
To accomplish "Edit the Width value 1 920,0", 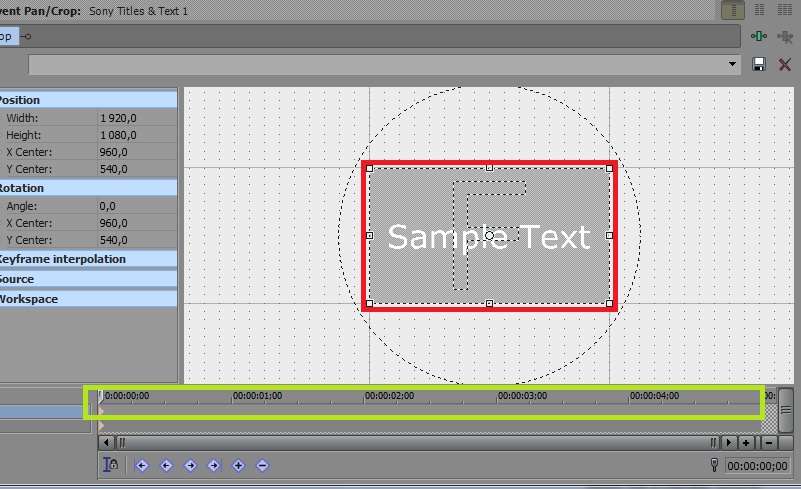I will coord(137,118).
